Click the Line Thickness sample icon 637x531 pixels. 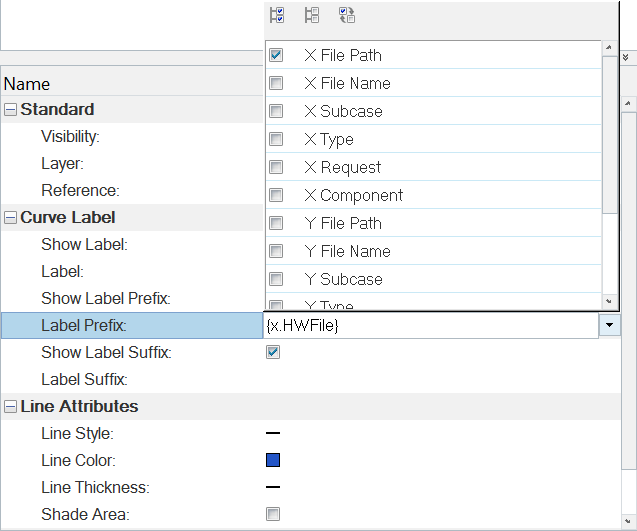(x=273, y=488)
